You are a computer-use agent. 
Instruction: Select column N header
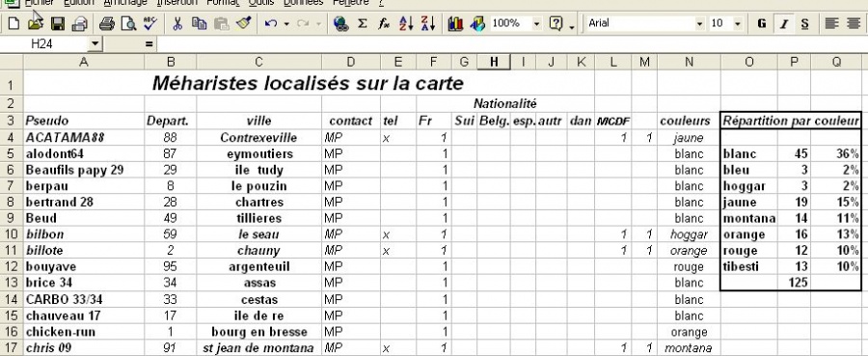tap(689, 63)
